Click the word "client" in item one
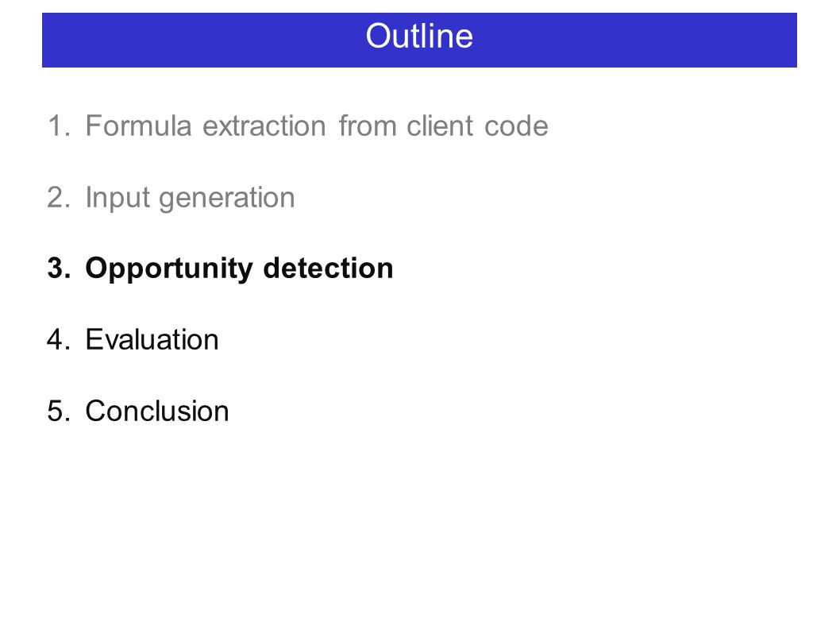This screenshot has height=630, width=840. click(439, 126)
